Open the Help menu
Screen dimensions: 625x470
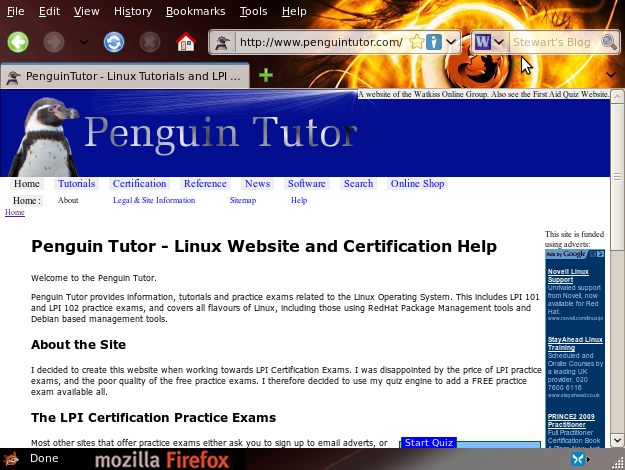click(294, 11)
